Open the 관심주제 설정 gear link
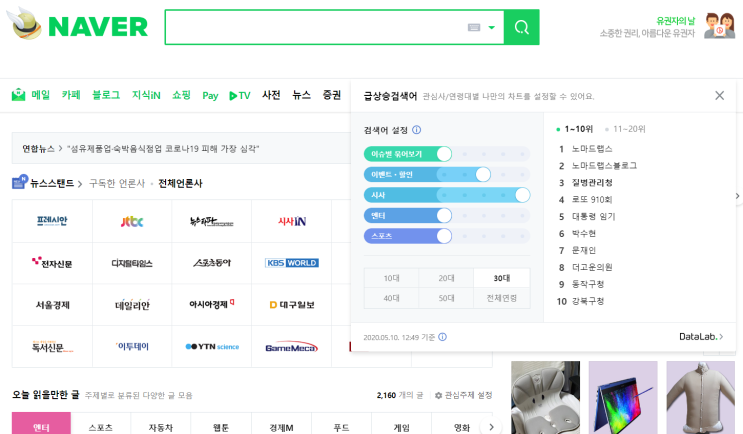Viewport: 743px width, 434px height. pos(463,395)
